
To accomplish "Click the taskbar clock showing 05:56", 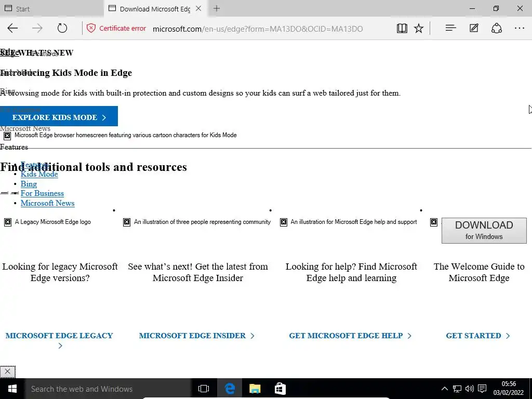I will click(x=509, y=389).
